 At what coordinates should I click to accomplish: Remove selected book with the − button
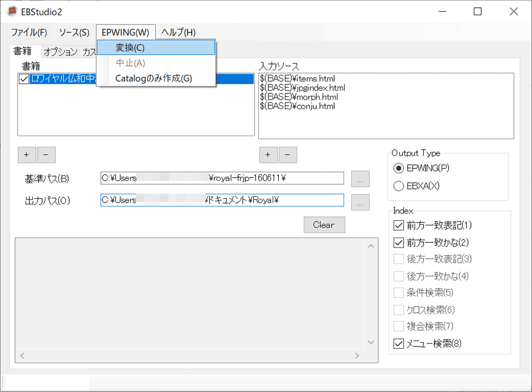pos(46,155)
